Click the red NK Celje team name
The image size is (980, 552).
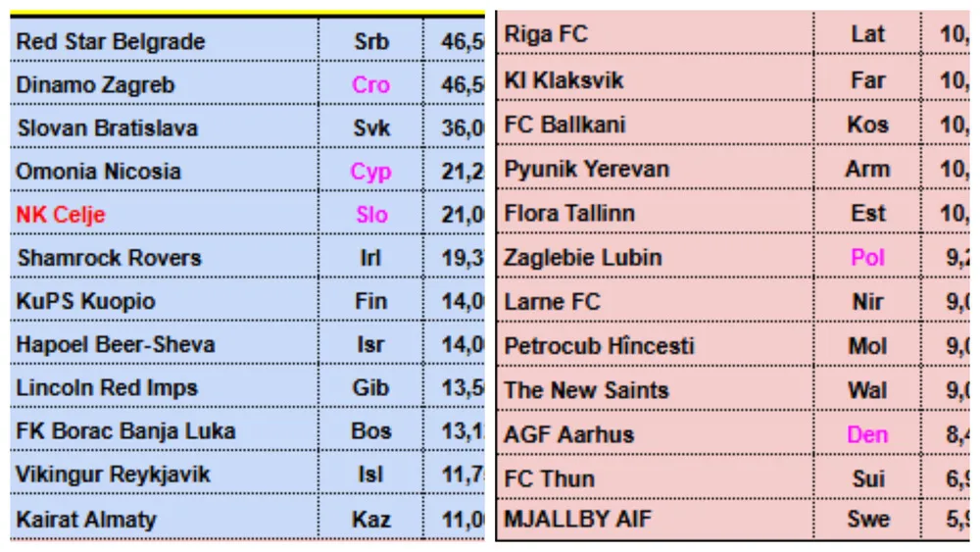click(x=61, y=215)
